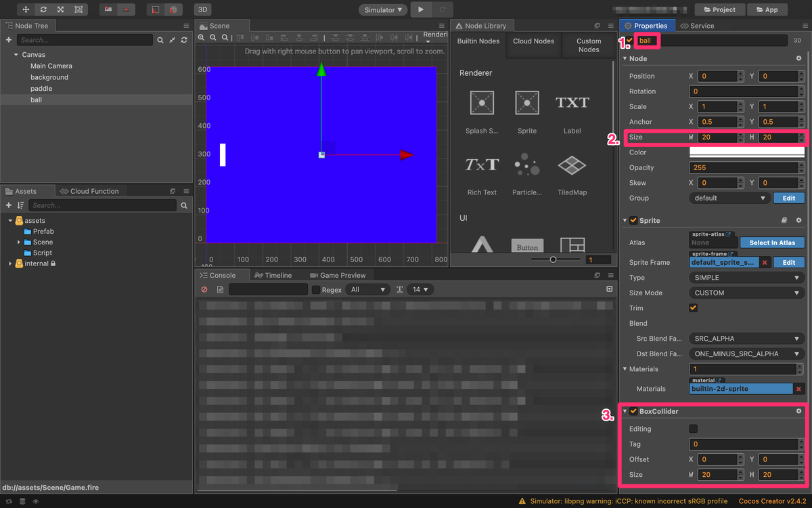Refresh the Node Tree
The width and height of the screenshot is (812, 508).
[x=183, y=41]
